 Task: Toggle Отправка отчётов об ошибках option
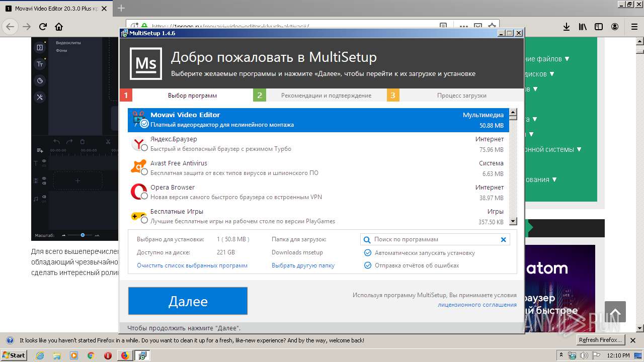coord(368,265)
